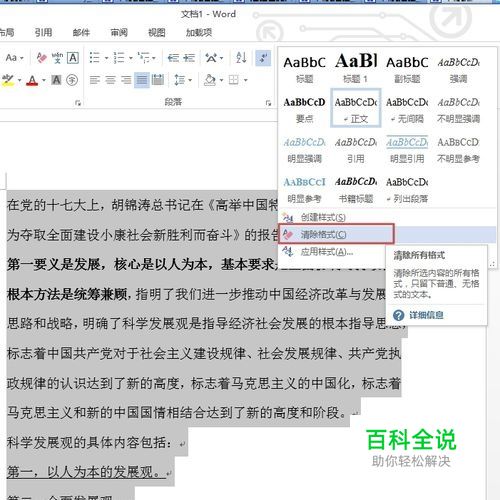Click the Decrease Indent icon

[173, 58]
